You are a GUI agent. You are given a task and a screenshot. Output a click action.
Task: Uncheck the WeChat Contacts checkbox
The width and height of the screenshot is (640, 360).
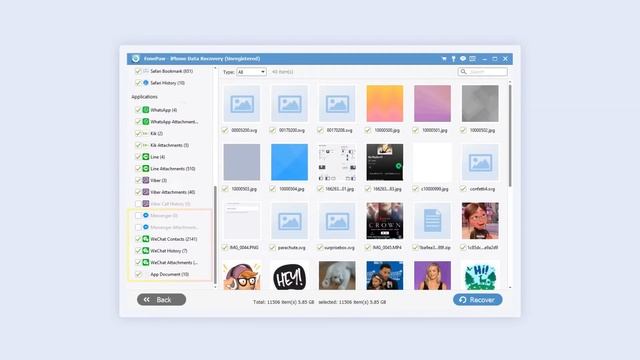[138, 239]
